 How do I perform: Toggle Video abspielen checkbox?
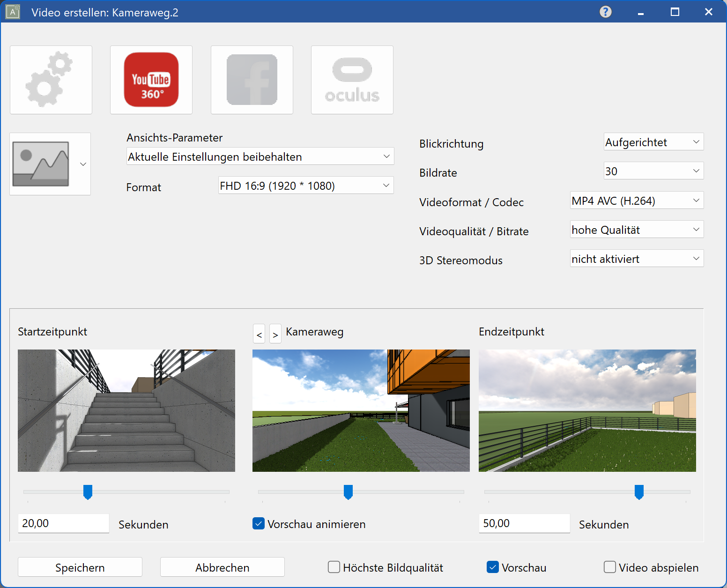coord(610,567)
